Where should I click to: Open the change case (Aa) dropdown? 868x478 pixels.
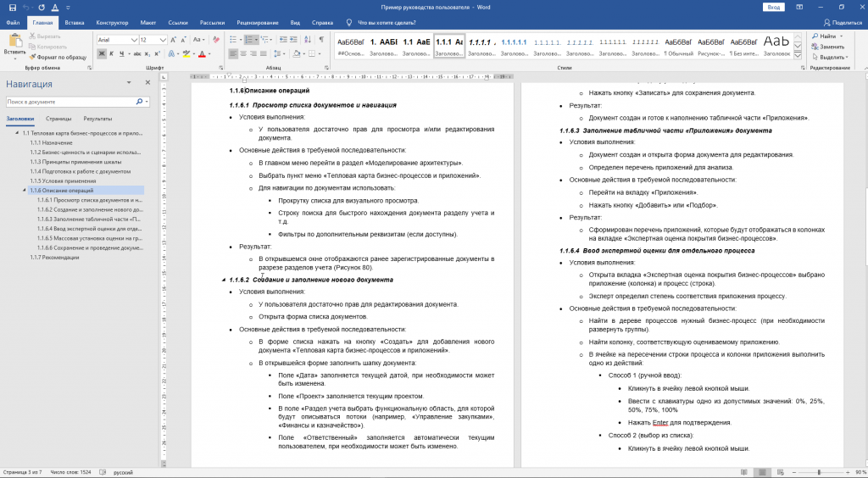pos(198,40)
